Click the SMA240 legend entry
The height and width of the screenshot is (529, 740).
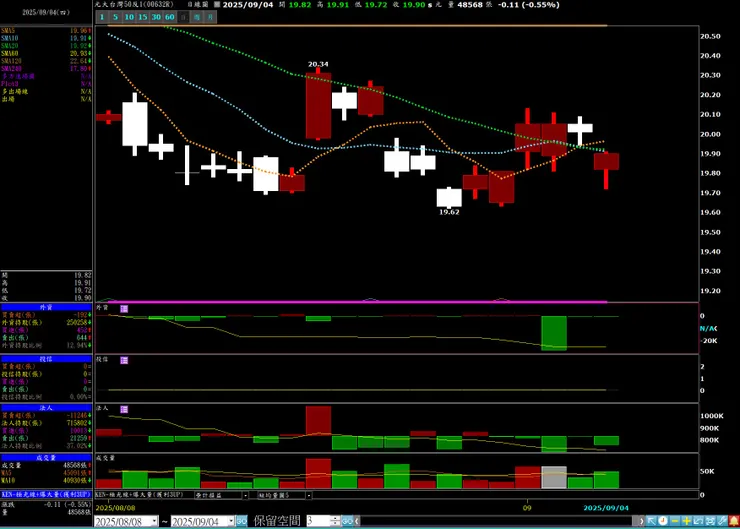click(46, 68)
